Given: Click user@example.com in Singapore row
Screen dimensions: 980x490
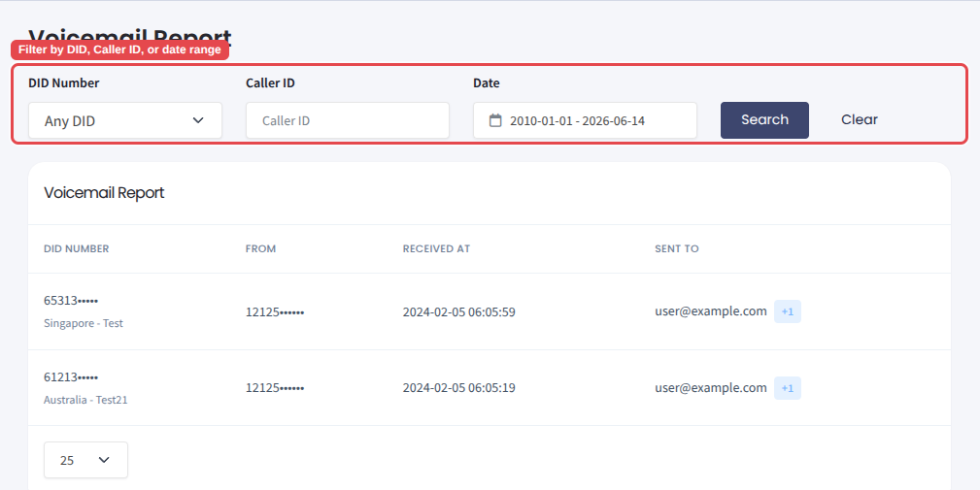Looking at the screenshot, I should 711,311.
